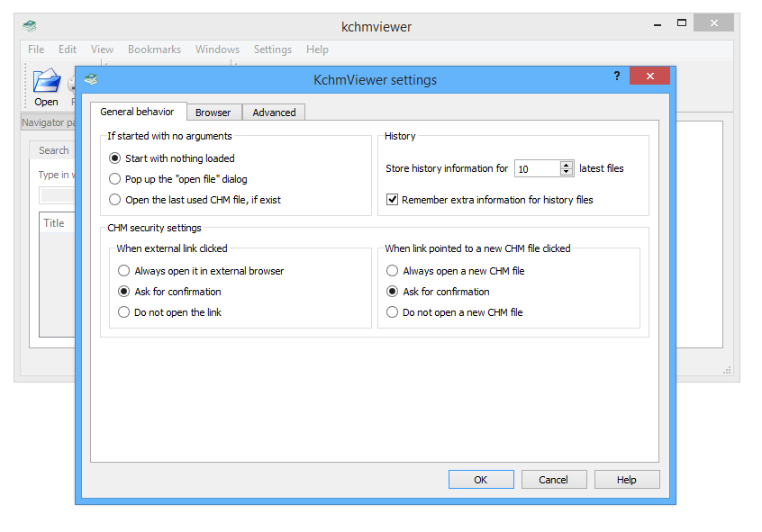Switch to the Browser tab
This screenshot has height=532, width=762.
pos(213,113)
